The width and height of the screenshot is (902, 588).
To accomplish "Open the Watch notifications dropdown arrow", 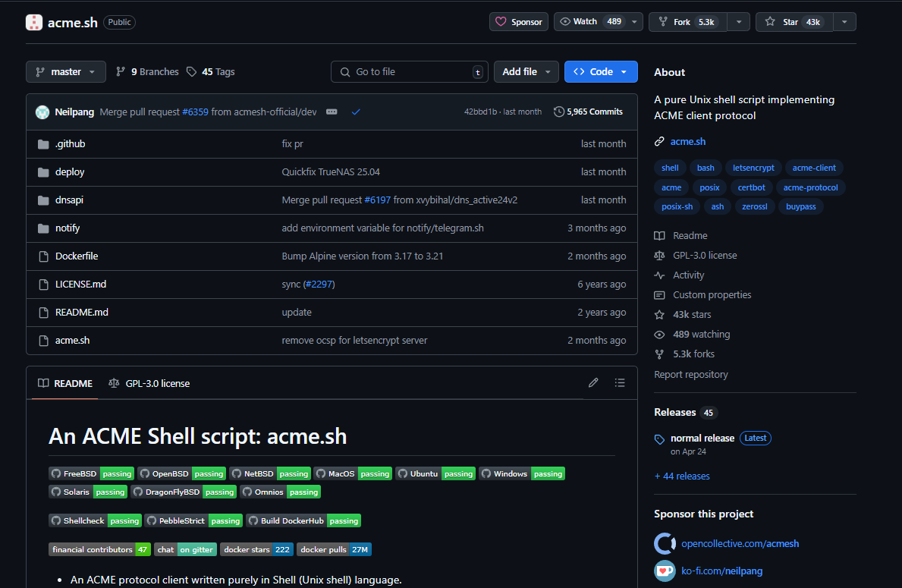I will point(634,22).
